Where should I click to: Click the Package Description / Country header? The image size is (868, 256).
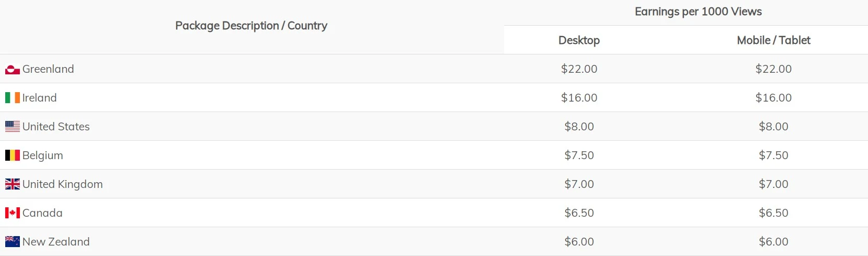[x=251, y=26]
